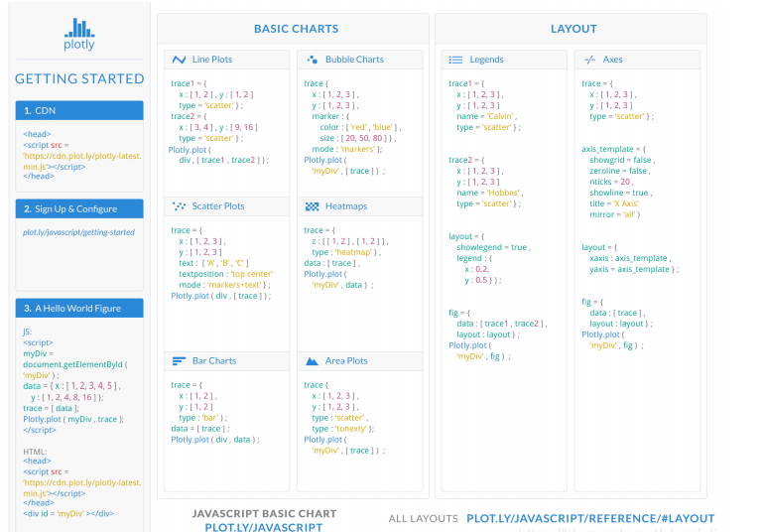The width and height of the screenshot is (763, 532).
Task: Click the LAYOUT panel heading
Action: (x=573, y=29)
